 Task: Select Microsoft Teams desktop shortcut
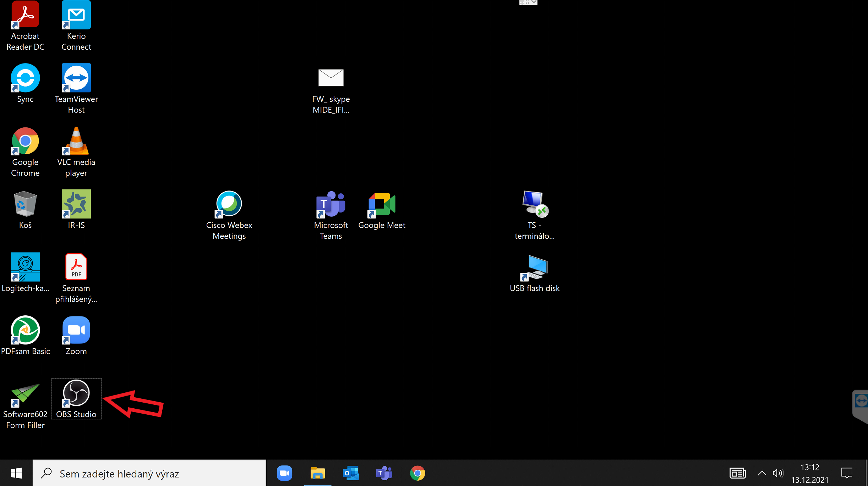pyautogui.click(x=331, y=215)
